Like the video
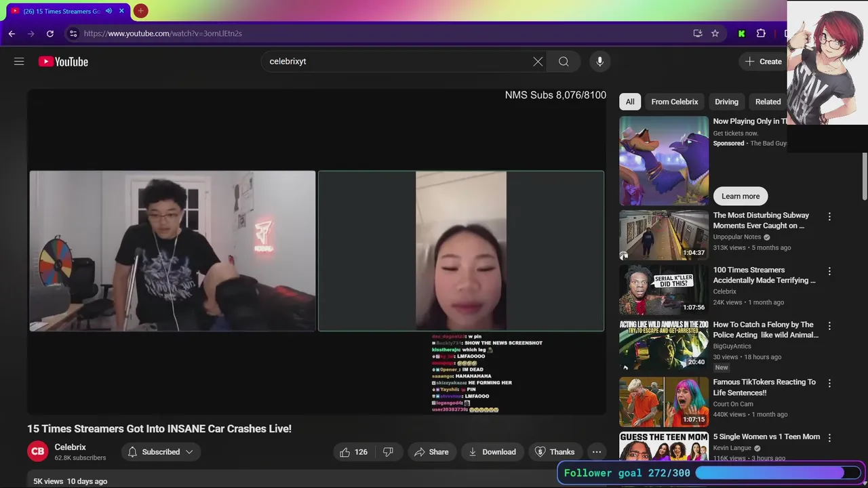The width and height of the screenshot is (868, 488). 353,452
